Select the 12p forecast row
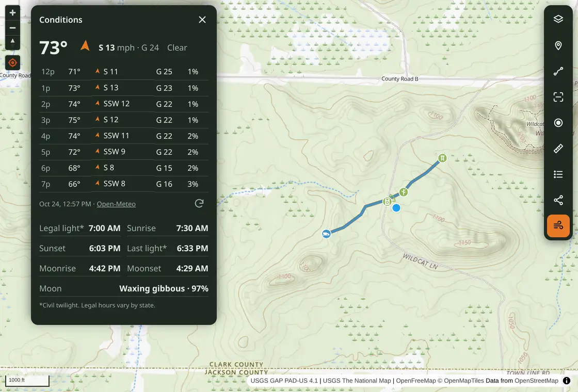 pos(124,72)
